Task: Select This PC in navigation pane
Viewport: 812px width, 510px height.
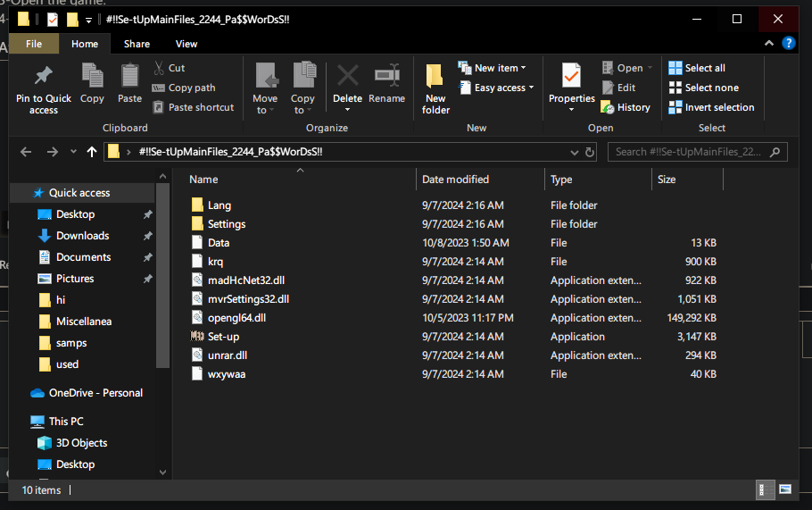Action: tap(66, 422)
